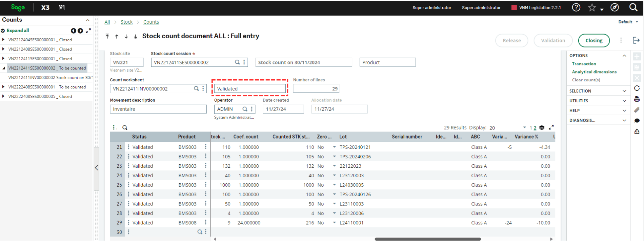Open the Default view dropdown
This screenshot has height=244, width=644.
tap(628, 22)
